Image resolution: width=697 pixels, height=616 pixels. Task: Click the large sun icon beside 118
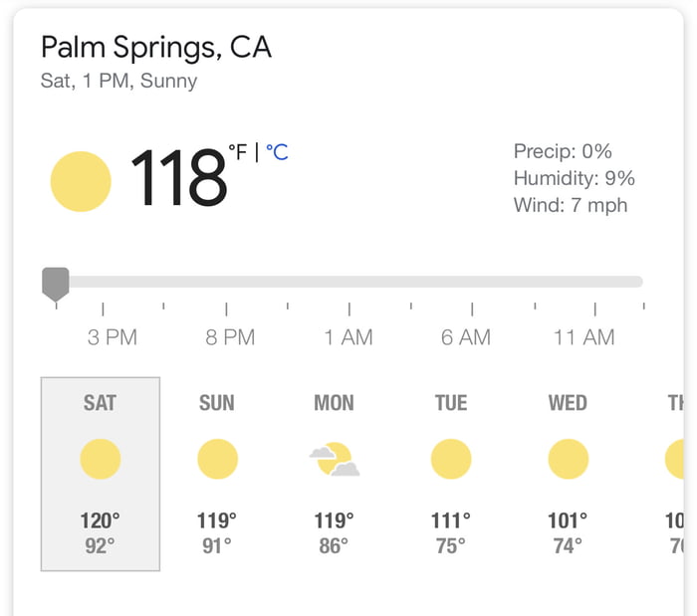coord(81,181)
